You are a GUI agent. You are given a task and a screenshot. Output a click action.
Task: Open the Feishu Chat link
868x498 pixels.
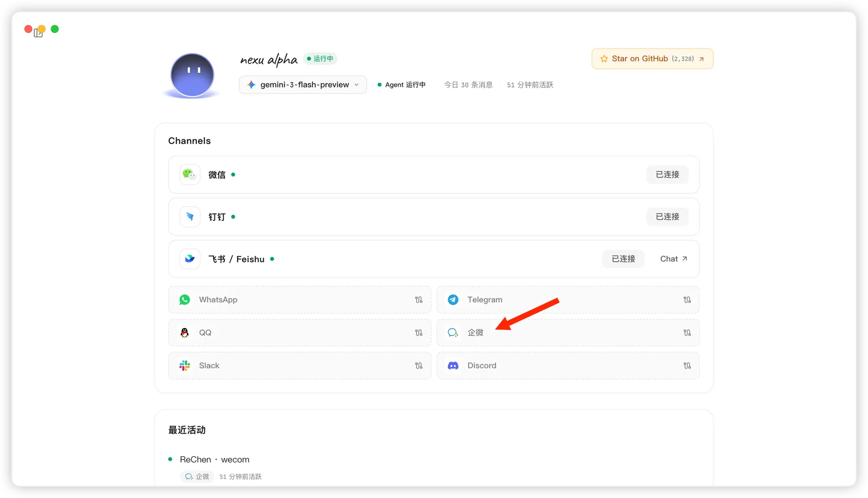pos(673,259)
